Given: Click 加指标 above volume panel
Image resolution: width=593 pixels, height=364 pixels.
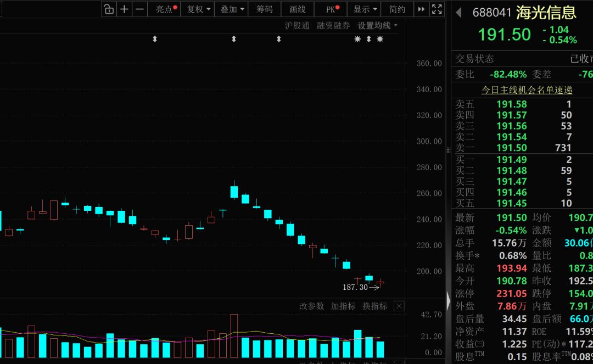Looking at the screenshot, I should click(x=343, y=306).
